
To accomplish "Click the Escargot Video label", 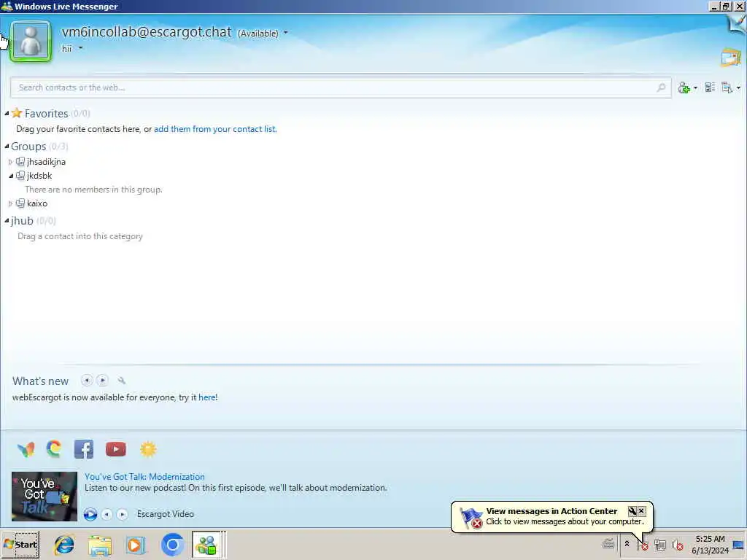I will [166, 514].
